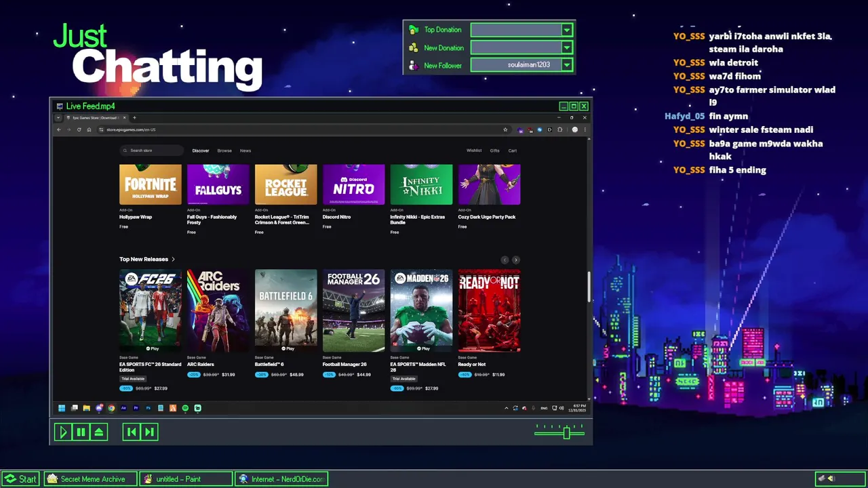The height and width of the screenshot is (488, 868).
Task: Click the browser forward arrow
Action: 68,129
